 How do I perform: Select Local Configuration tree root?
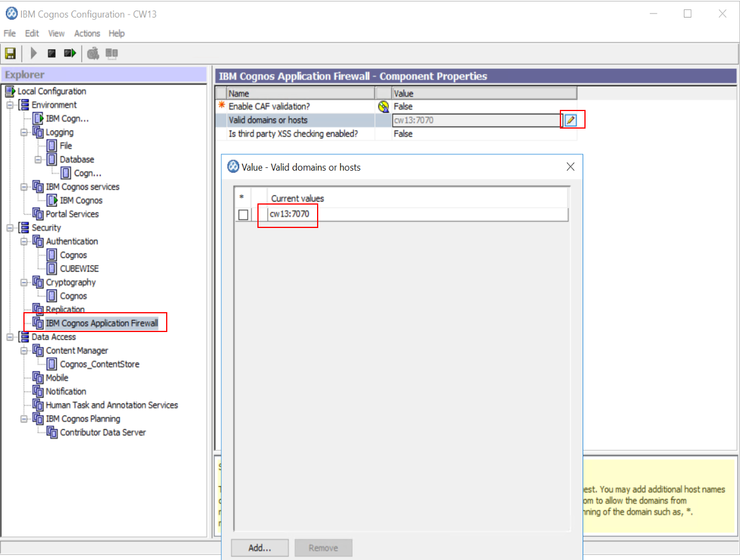click(51, 91)
